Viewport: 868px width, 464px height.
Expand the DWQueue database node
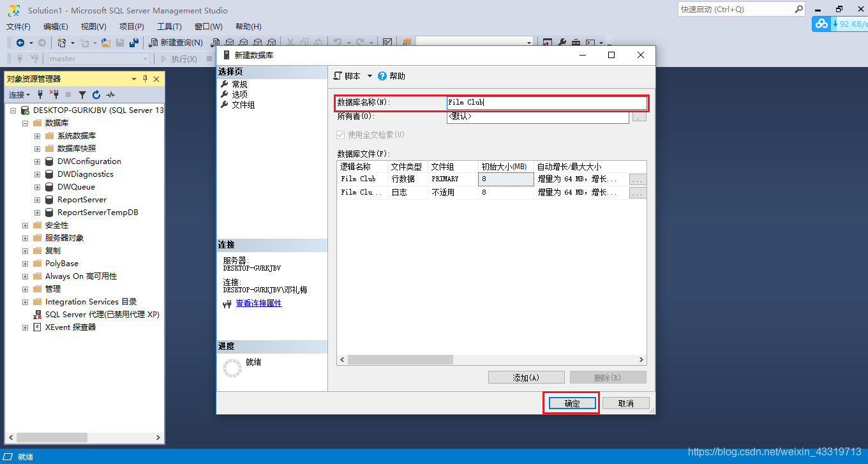38,187
